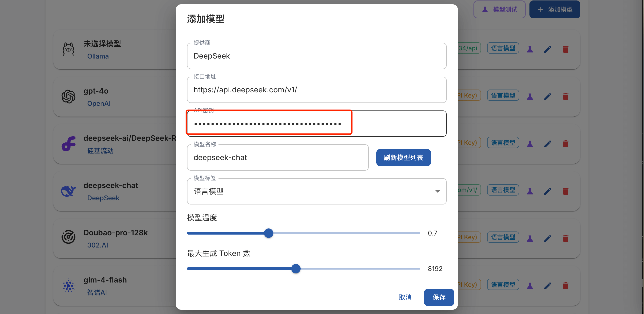The width and height of the screenshot is (644, 314).
Task: Edit the Ollama model with pencil icon
Action: point(548,49)
